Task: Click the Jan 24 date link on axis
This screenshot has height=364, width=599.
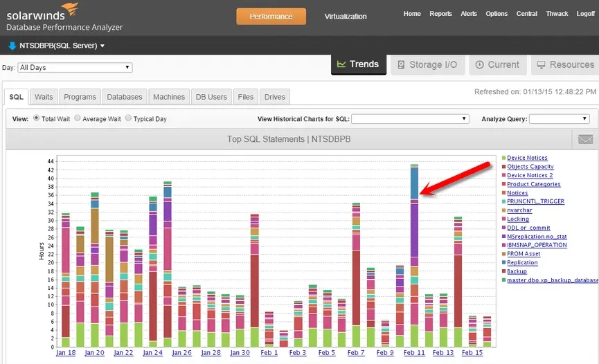Action: click(152, 352)
